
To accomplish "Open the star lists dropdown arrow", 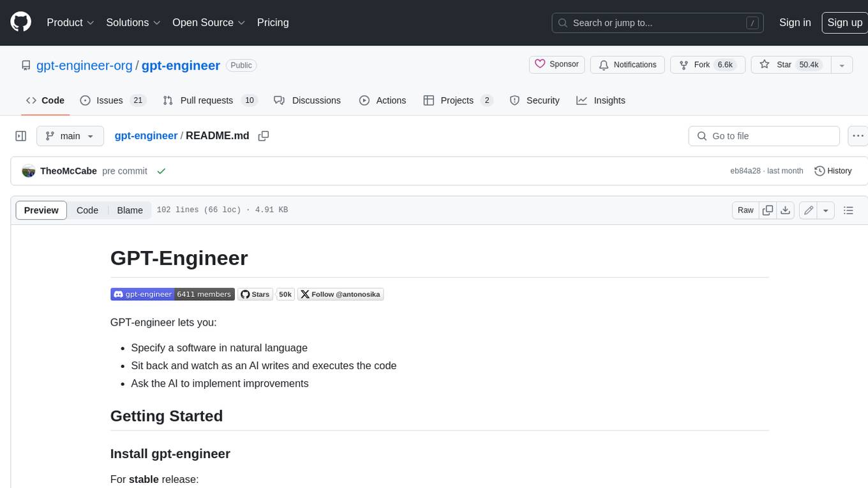I will [x=842, y=65].
